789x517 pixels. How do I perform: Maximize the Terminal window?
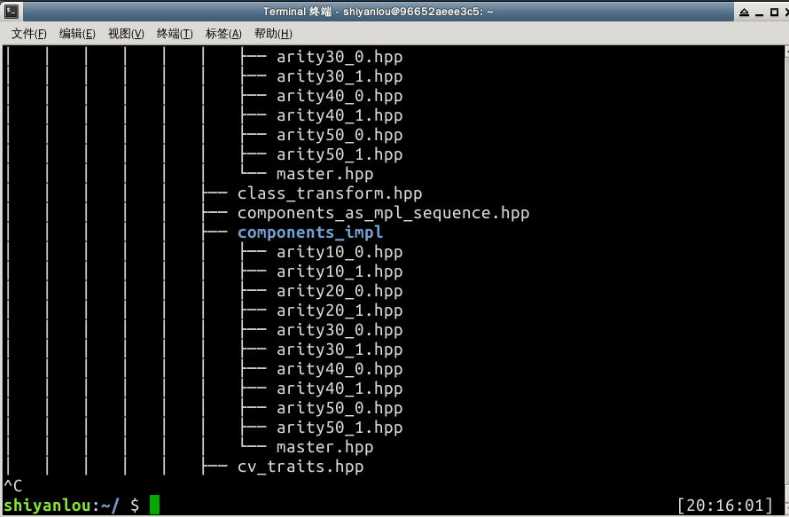click(x=774, y=12)
